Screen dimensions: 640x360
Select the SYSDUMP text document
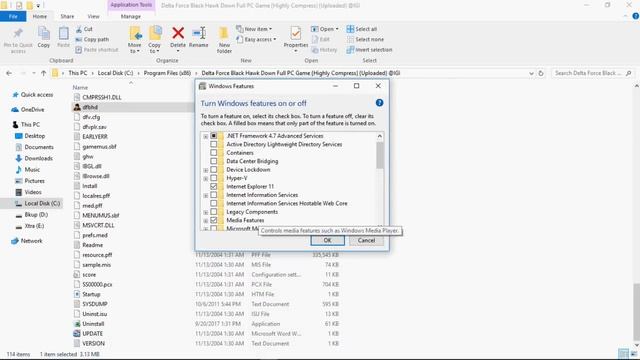click(95, 304)
